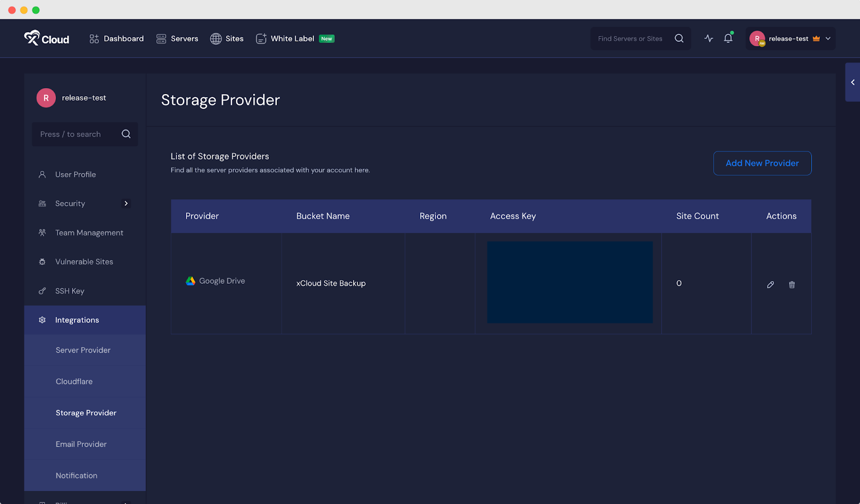Click the Vulnerable Sites shield icon
The image size is (860, 504).
point(42,261)
